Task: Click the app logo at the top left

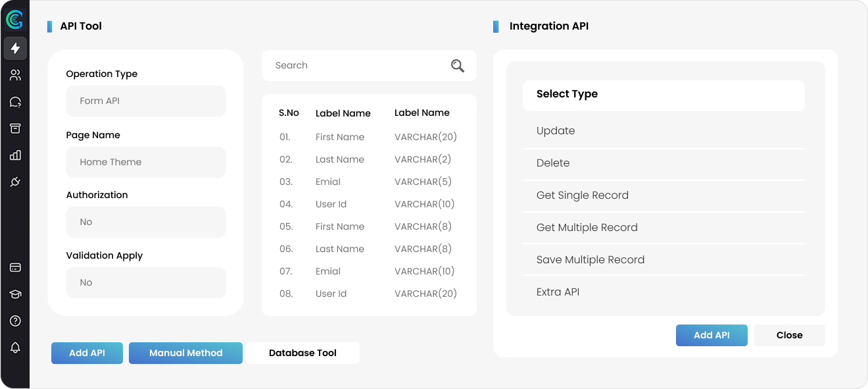Action: coord(14,19)
